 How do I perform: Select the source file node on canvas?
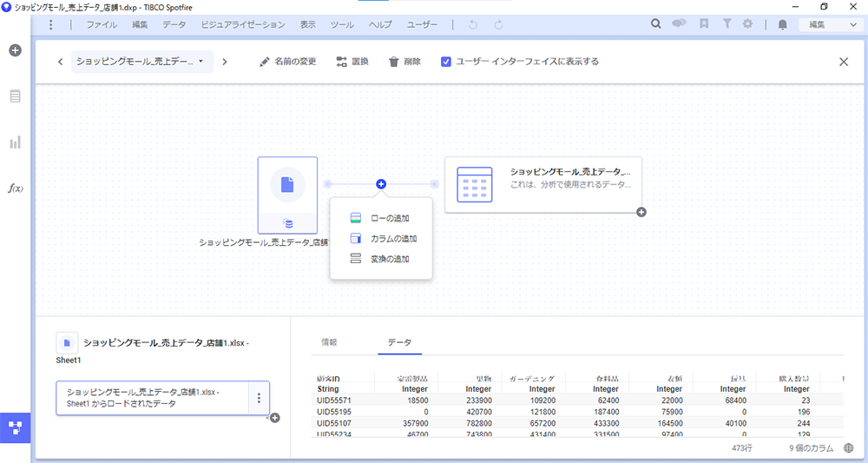(287, 195)
